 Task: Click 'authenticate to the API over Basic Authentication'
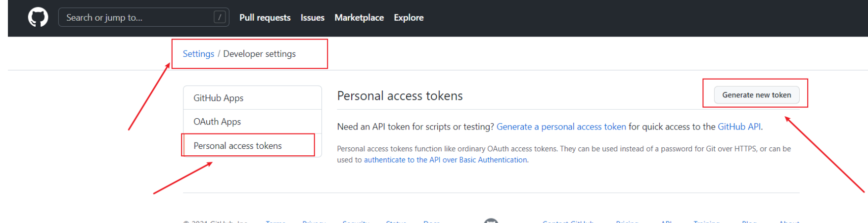click(x=445, y=160)
